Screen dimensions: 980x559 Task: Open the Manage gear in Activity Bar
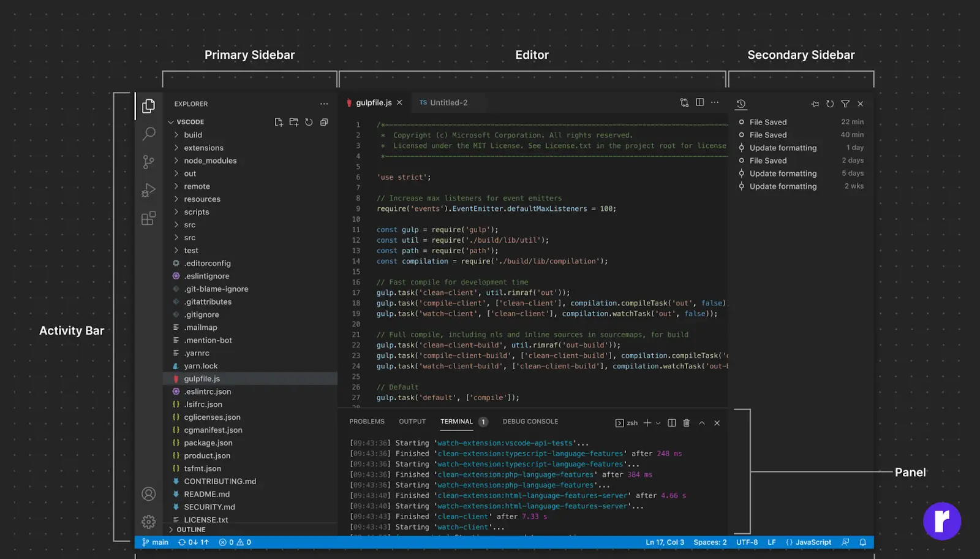148,522
